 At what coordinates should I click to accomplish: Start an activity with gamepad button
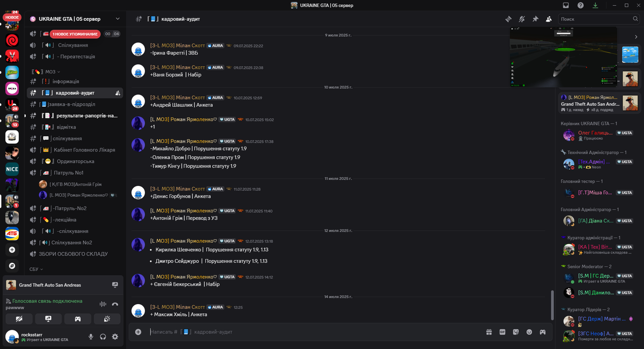pos(78,319)
